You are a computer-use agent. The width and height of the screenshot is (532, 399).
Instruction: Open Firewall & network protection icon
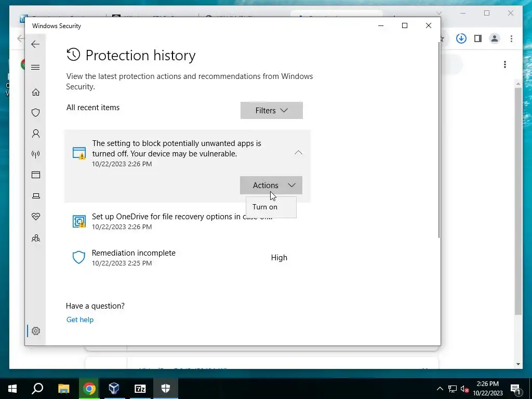coord(36,154)
